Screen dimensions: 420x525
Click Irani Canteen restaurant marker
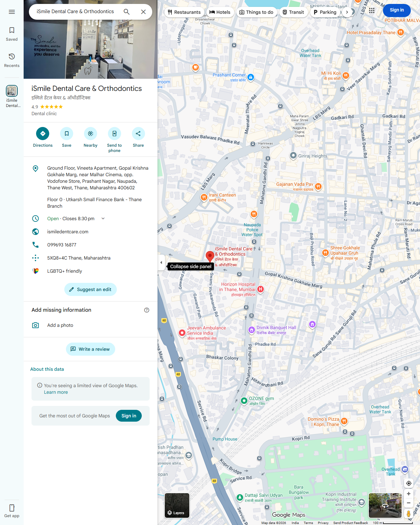[x=204, y=197]
